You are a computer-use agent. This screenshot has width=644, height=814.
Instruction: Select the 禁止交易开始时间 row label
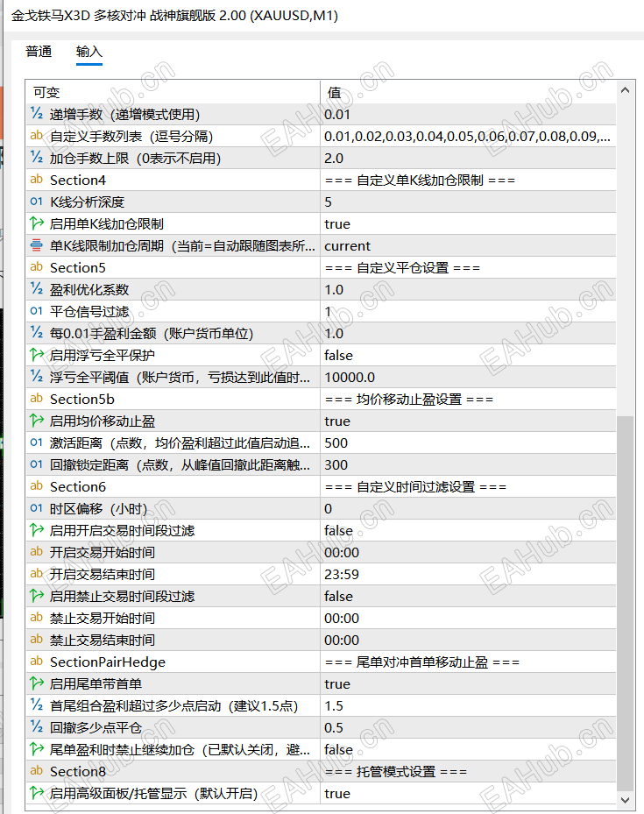pyautogui.click(x=103, y=618)
